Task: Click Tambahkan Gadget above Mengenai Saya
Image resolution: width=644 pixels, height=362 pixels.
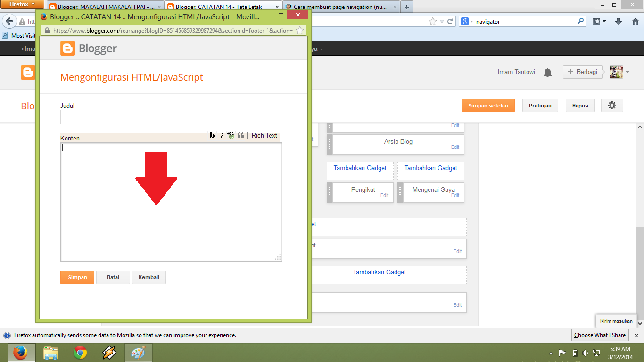Action: tap(431, 168)
